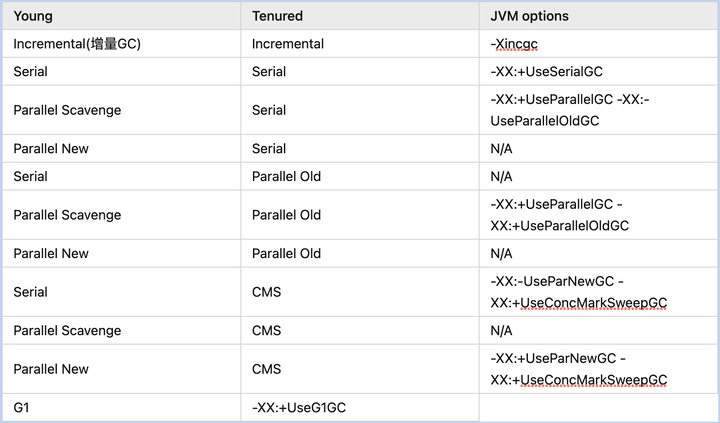Click the "-XX:+UseSerialGC" cell
This screenshot has width=720, height=423.
point(547,72)
